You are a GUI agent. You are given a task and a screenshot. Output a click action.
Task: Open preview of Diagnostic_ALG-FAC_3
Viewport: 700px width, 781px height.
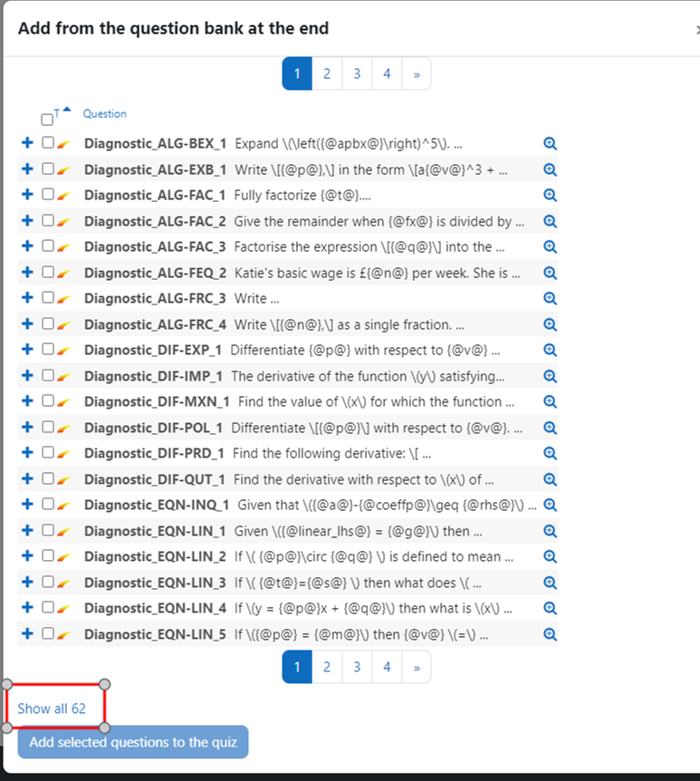point(550,246)
